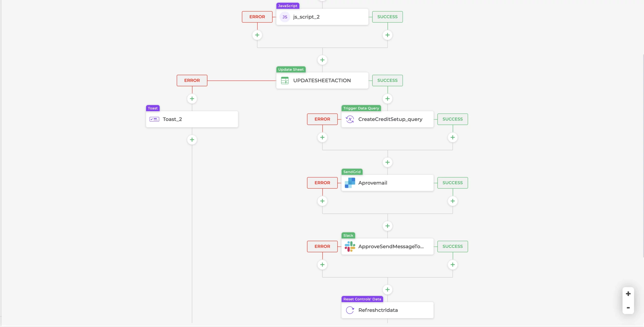Click the refresh icon on Refreshctrldata node
644x327 pixels.
[x=350, y=310]
